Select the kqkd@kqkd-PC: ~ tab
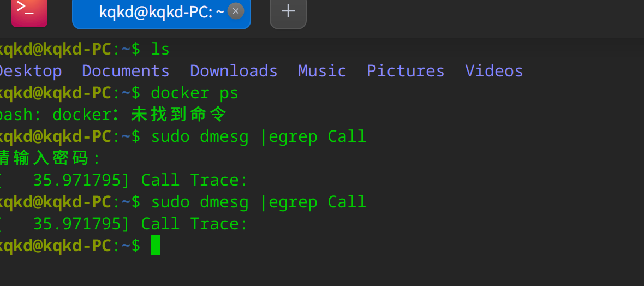 pyautogui.click(x=158, y=12)
